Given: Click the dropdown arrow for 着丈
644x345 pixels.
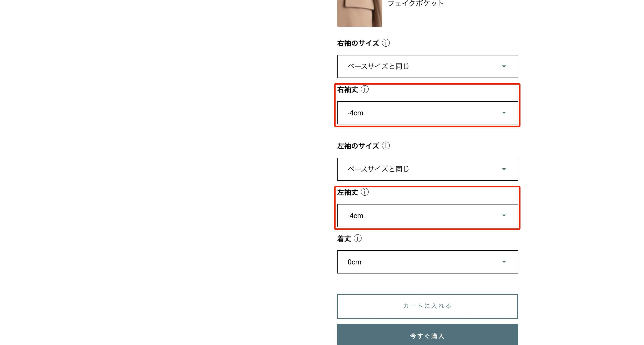Looking at the screenshot, I should (504, 262).
